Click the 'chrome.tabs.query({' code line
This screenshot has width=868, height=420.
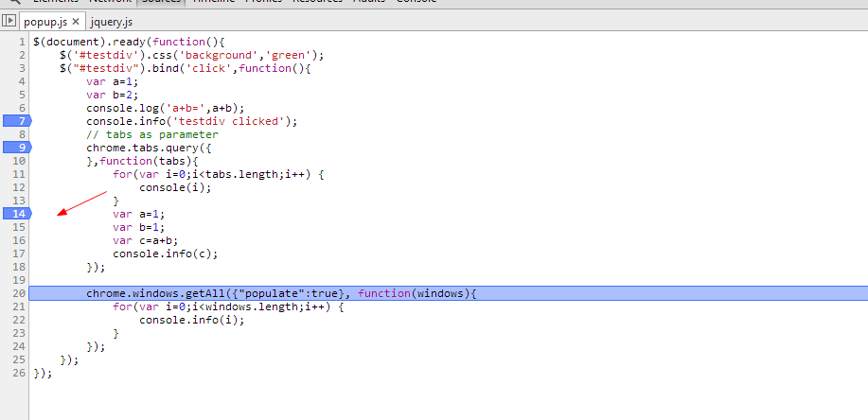(149, 149)
